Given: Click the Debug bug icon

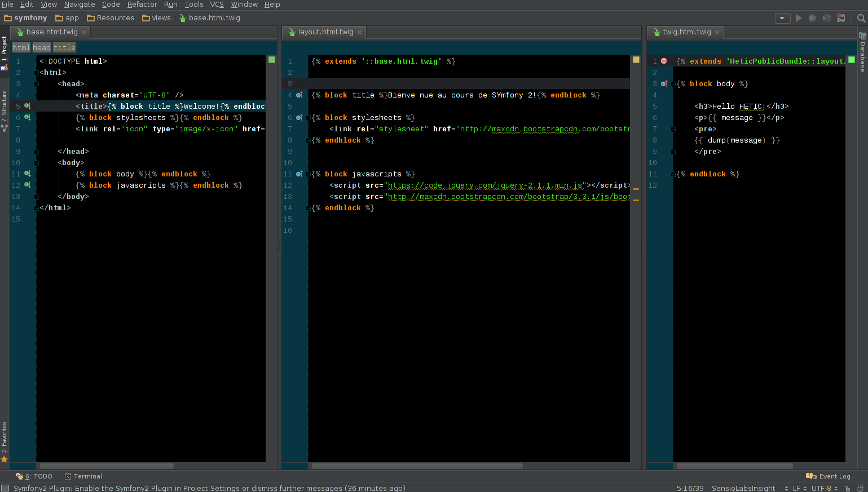Looking at the screenshot, I should [813, 18].
